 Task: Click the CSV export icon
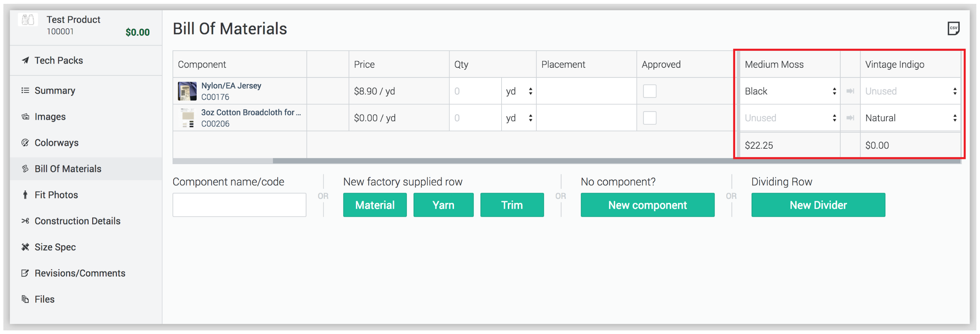point(953,29)
